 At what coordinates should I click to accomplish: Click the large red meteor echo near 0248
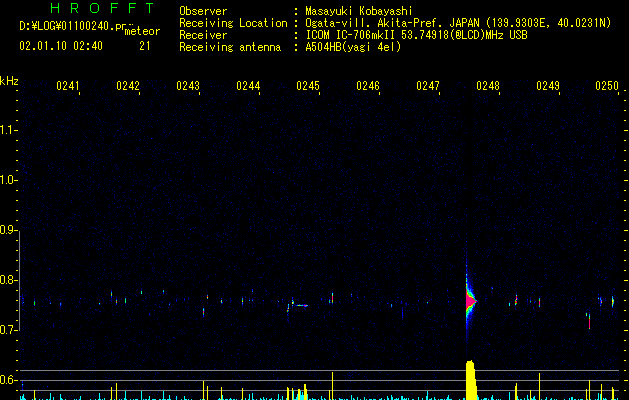[x=470, y=301]
